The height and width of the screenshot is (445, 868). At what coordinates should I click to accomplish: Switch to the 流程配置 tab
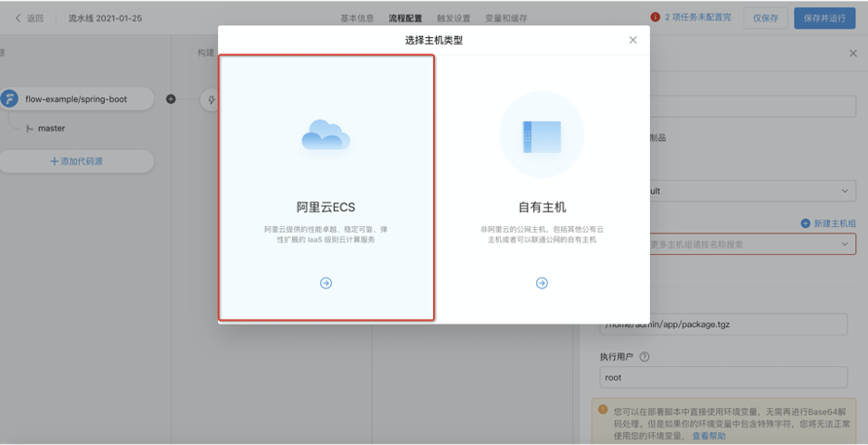click(x=405, y=19)
